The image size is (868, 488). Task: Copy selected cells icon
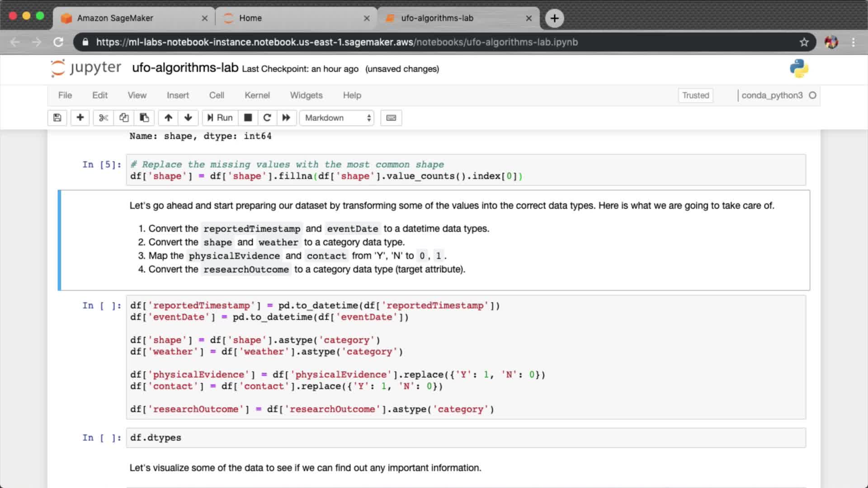(x=124, y=118)
